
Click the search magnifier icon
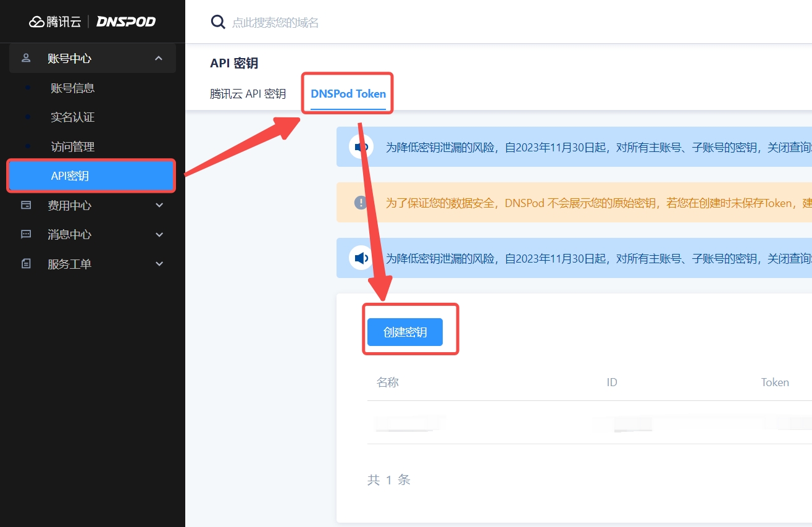coord(218,22)
